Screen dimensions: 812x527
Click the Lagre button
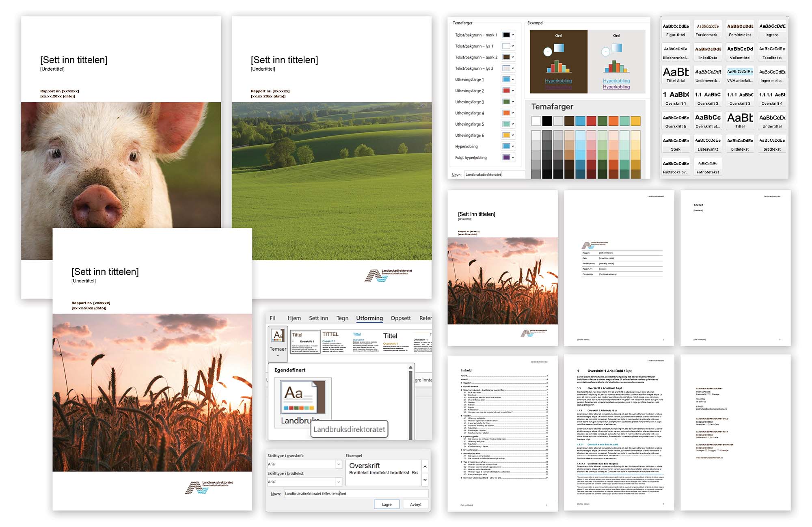[387, 504]
